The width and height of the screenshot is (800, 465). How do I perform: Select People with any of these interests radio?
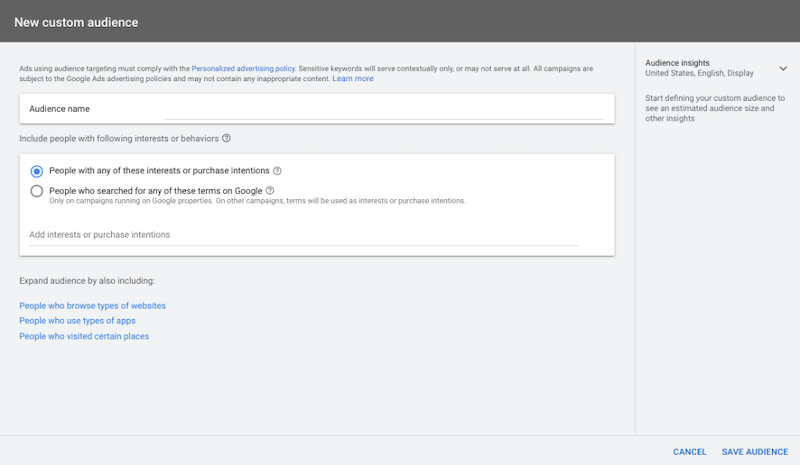pyautogui.click(x=37, y=171)
